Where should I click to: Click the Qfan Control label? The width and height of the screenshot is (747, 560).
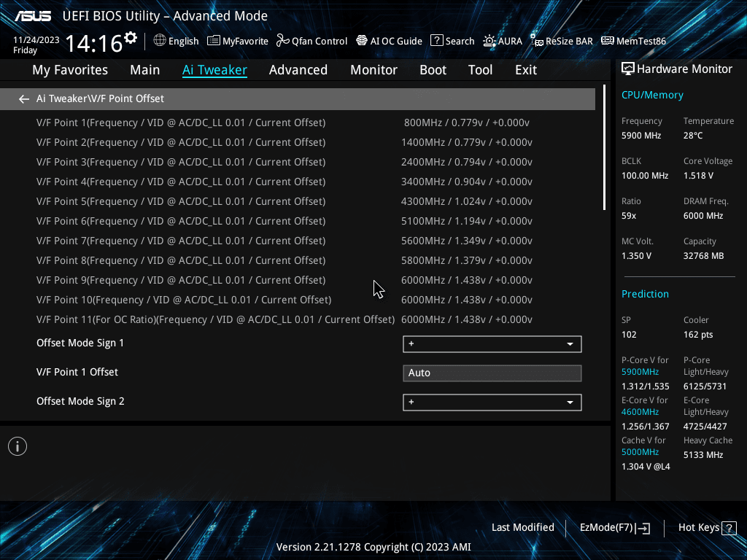(320, 41)
